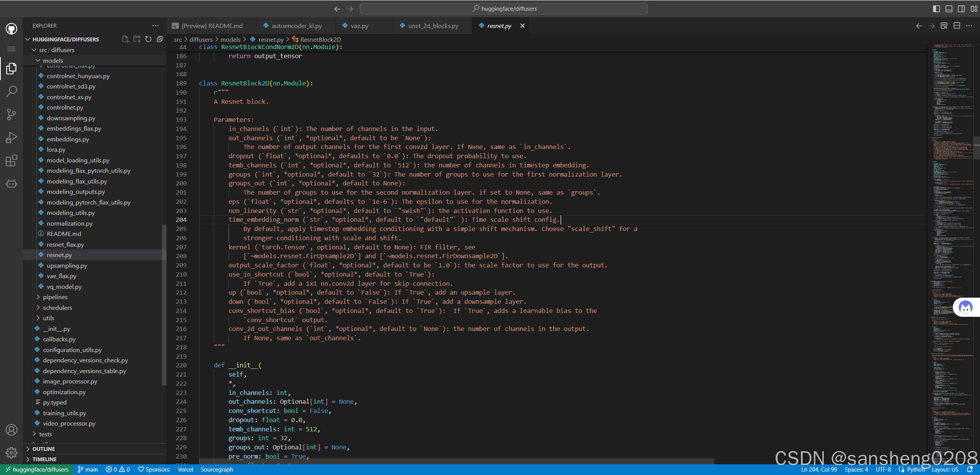Expand the pipelines folder
The height and width of the screenshot is (475, 980).
point(55,297)
